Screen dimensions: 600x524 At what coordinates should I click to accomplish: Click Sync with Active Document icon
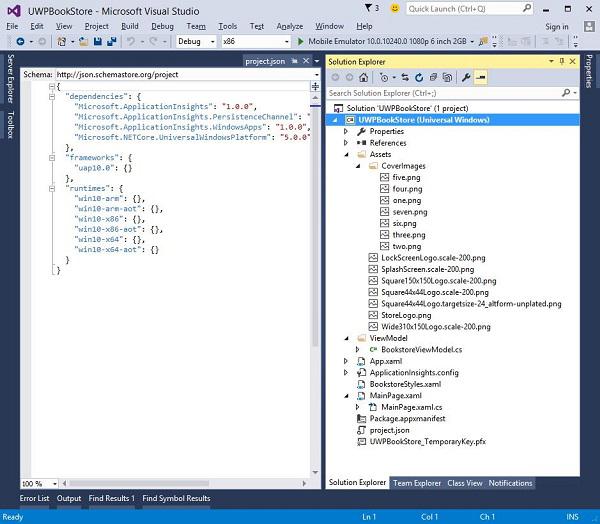(405, 77)
